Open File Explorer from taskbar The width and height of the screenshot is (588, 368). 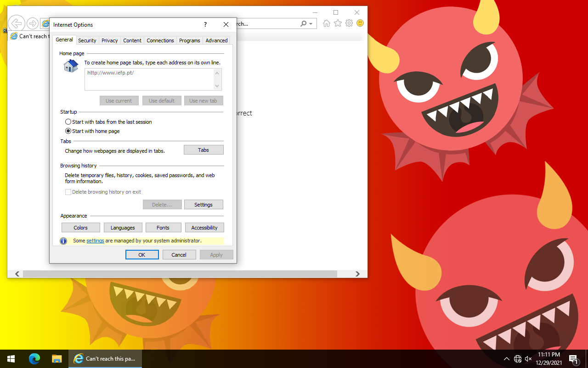click(x=57, y=359)
